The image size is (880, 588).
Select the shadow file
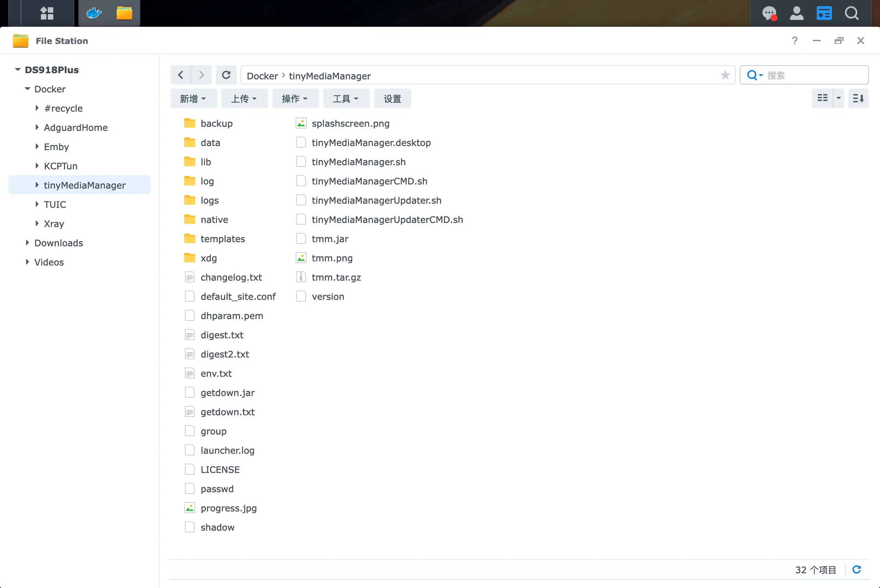(217, 527)
